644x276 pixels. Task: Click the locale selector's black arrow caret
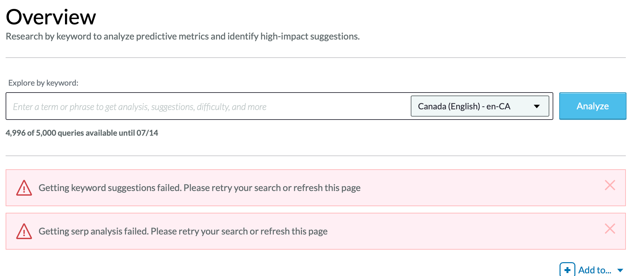tap(537, 106)
